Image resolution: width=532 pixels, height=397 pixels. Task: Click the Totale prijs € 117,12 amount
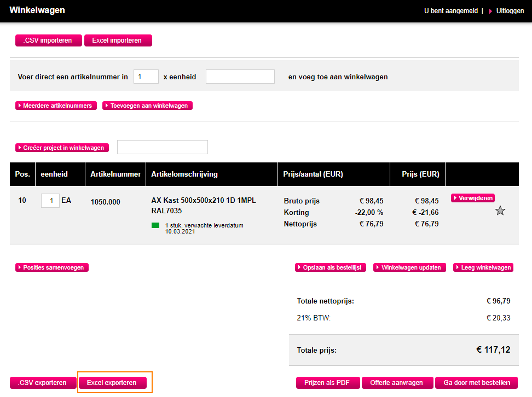[x=493, y=350]
